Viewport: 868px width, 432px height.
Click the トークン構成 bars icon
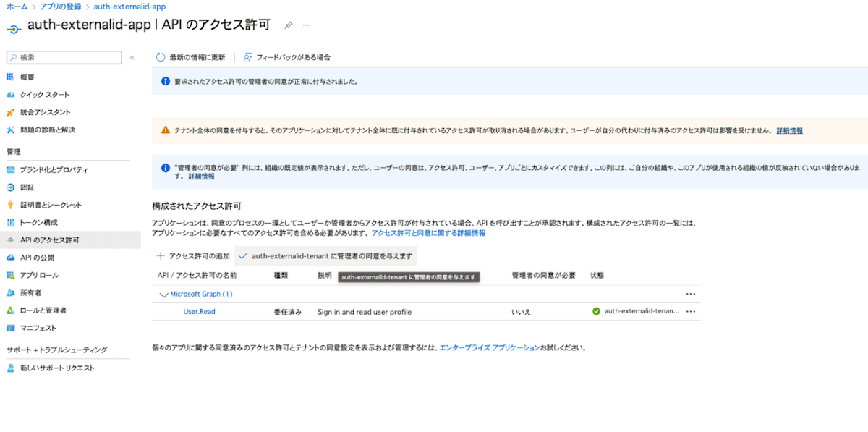pos(10,222)
